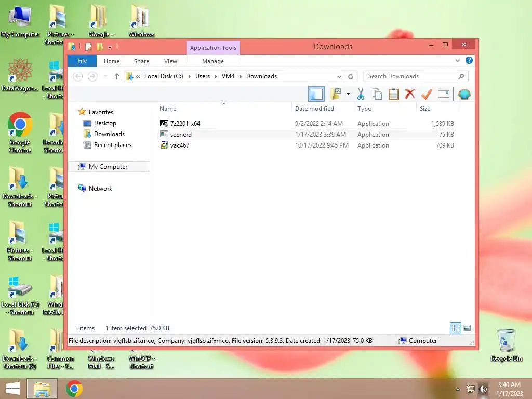This screenshot has width=532, height=399.
Task: Sort by the Type column header
Action: click(x=385, y=109)
